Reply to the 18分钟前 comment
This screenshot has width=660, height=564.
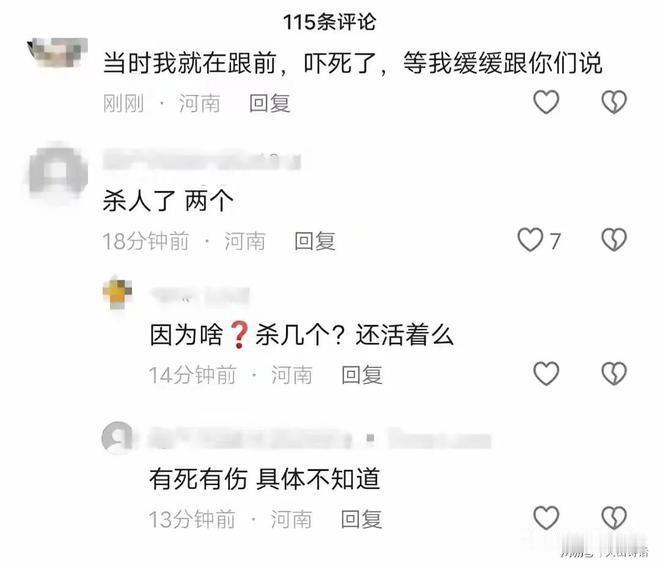click(315, 241)
